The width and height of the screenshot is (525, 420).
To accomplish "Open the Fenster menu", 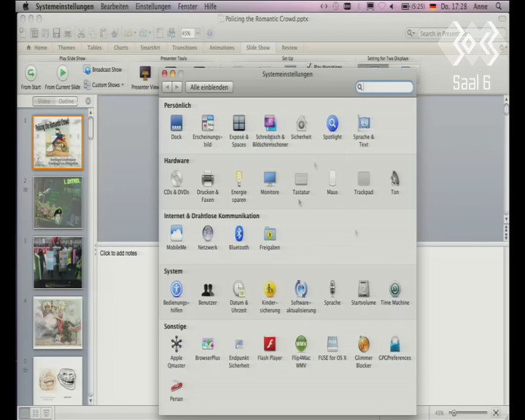I will click(x=187, y=7).
